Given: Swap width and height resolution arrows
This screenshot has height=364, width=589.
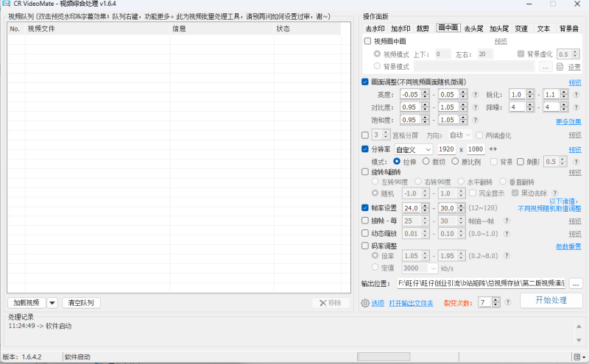Looking at the screenshot, I should [x=493, y=149].
